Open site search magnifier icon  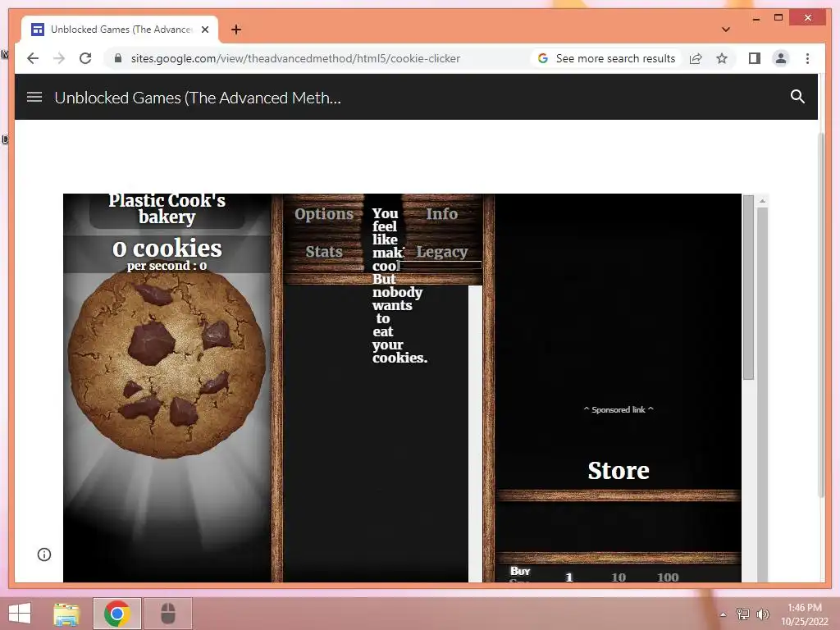coord(797,97)
